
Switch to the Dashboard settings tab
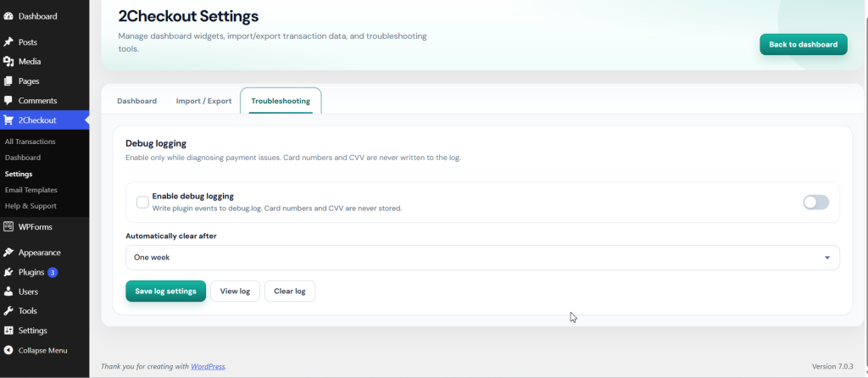coord(136,101)
